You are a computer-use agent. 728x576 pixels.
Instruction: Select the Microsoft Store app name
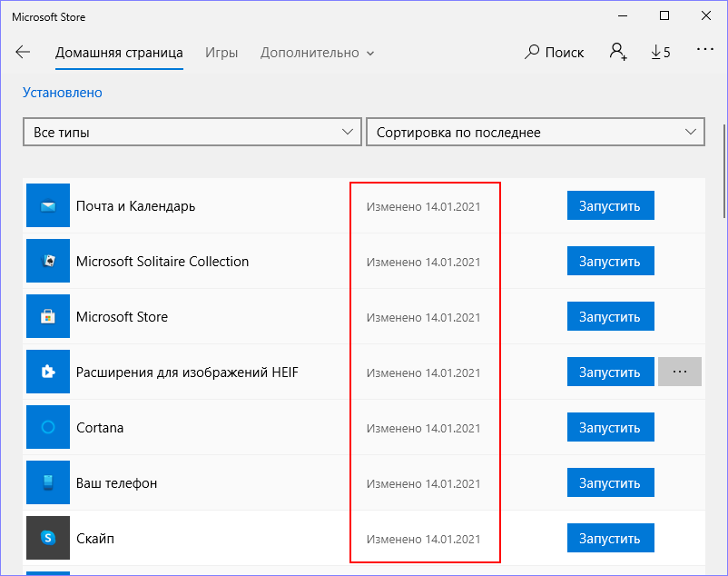(x=122, y=316)
